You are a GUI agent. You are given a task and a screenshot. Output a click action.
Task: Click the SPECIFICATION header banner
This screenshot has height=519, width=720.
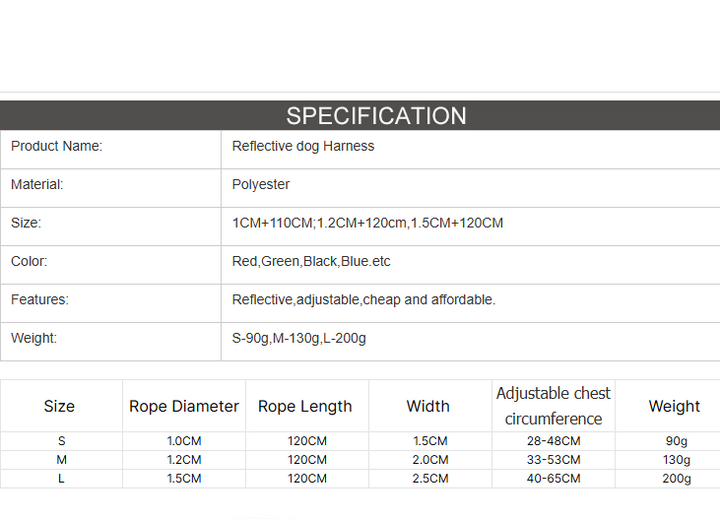point(360,115)
